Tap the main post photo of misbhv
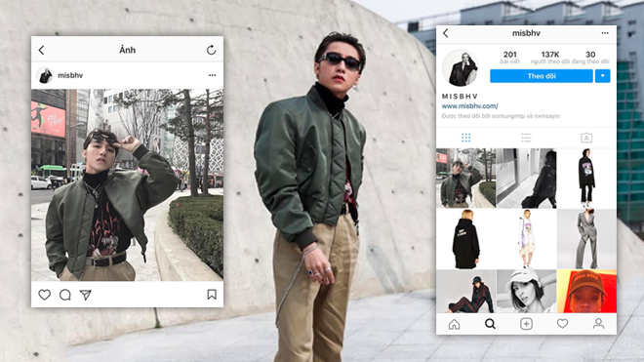This screenshot has height=362, width=644. tap(127, 185)
